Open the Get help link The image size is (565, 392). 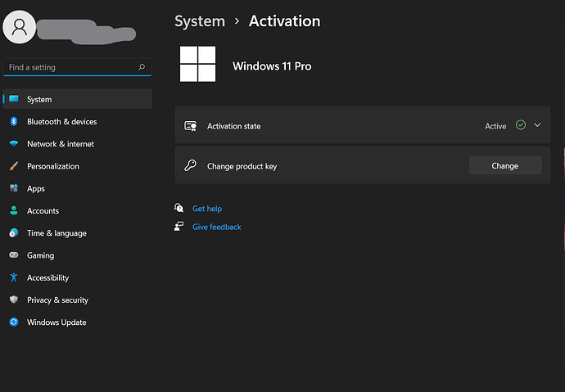tap(206, 209)
